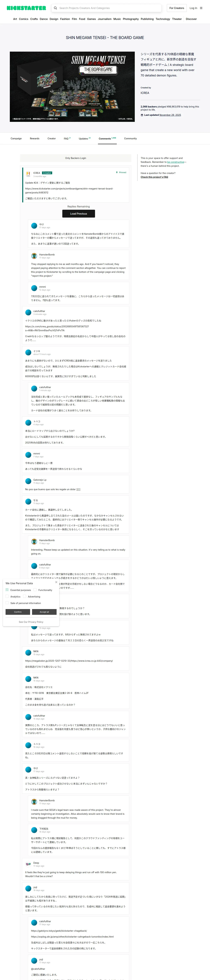
Task: Click HamsterBomb's avatar in the first reply
Action: tap(34, 256)
